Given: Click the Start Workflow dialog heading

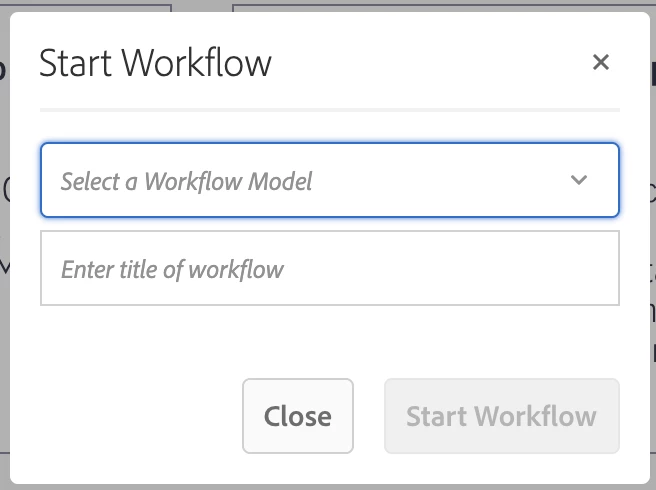Looking at the screenshot, I should coord(155,63).
